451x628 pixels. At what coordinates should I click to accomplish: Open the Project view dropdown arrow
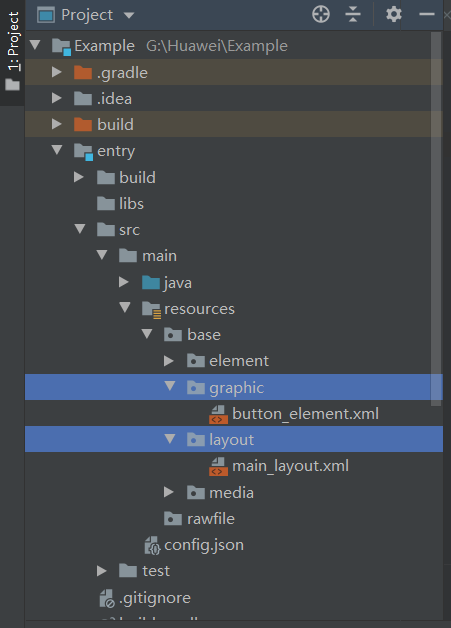(x=129, y=16)
